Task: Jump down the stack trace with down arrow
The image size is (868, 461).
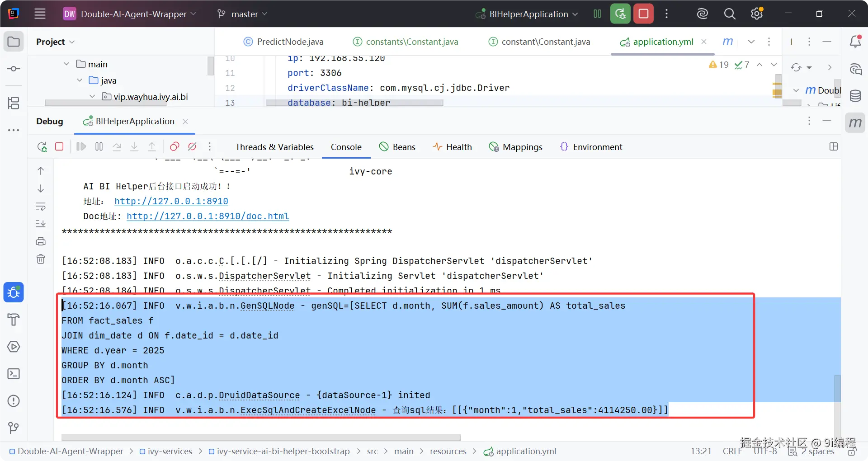Action: 41,188
